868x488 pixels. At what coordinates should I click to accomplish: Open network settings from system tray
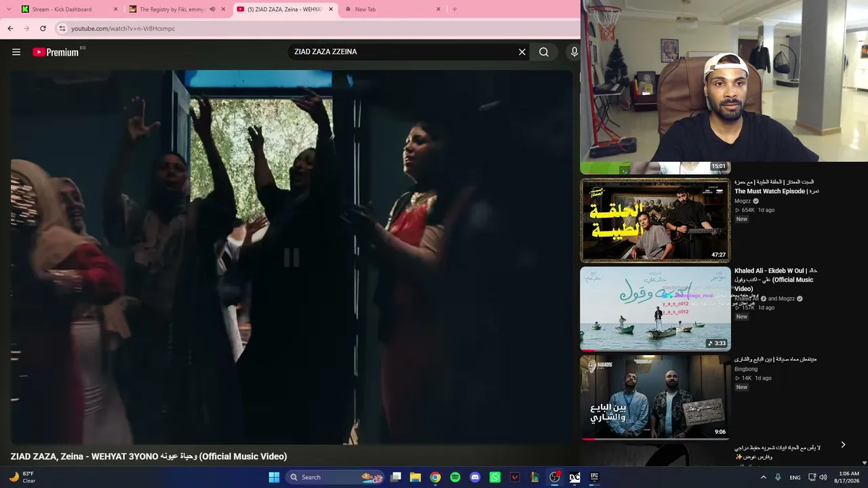tap(812, 477)
